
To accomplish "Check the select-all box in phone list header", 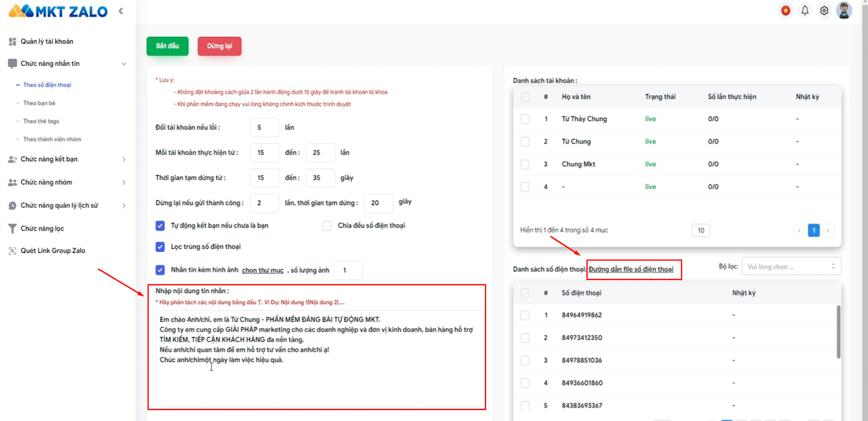I will click(x=525, y=293).
